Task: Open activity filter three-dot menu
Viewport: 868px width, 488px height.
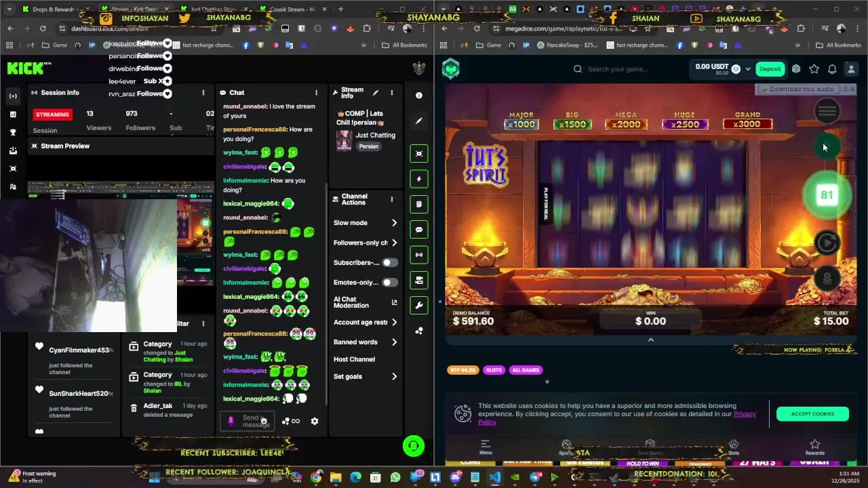Action: point(203,324)
